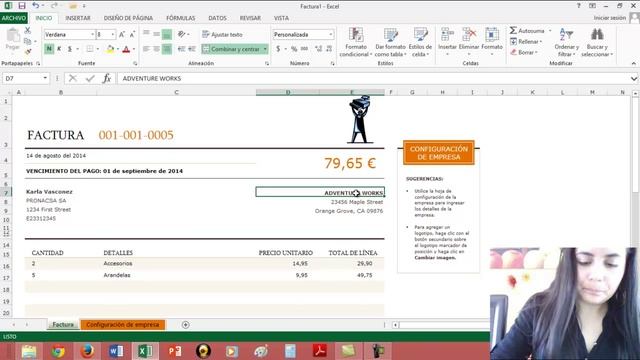Toggle align text right
640x360 pixels.
click(x=167, y=49)
